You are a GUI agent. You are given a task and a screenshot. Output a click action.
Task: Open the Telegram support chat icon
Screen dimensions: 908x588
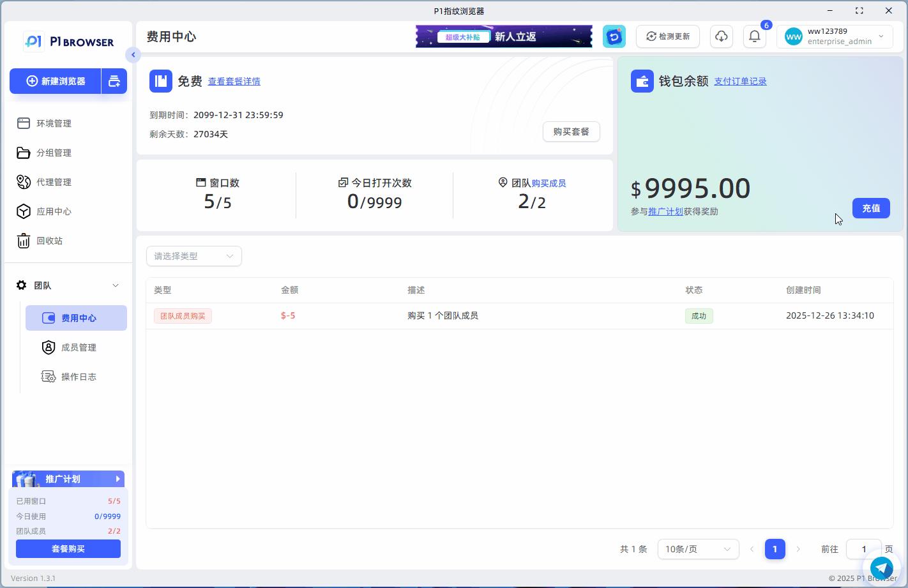(882, 568)
